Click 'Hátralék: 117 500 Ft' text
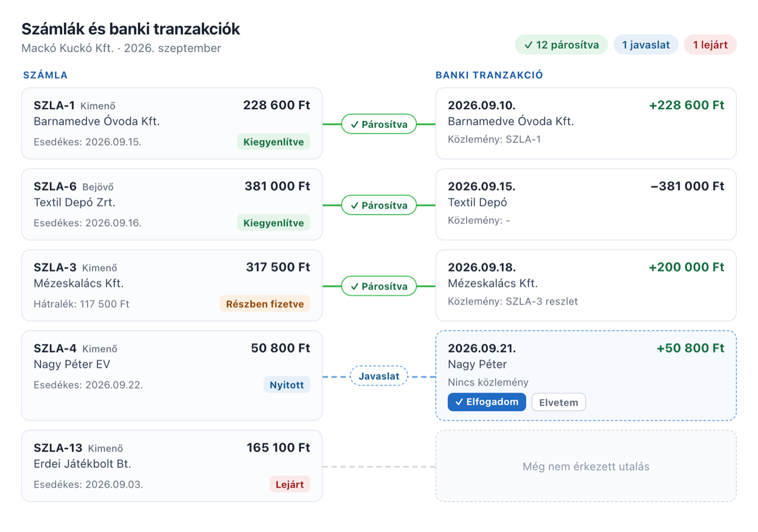 81,304
